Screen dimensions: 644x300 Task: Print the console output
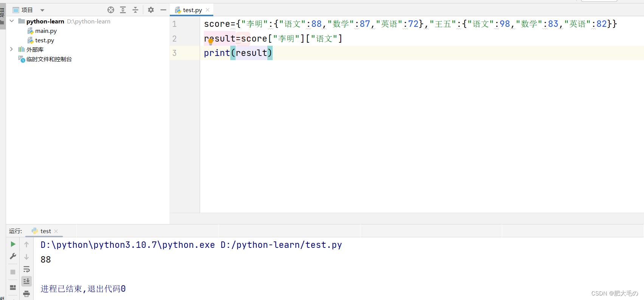point(26,294)
